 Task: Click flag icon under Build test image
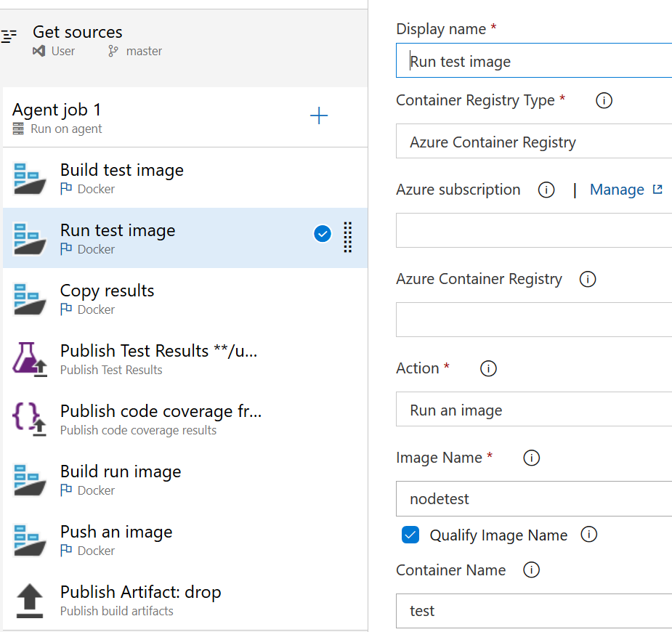pos(66,189)
